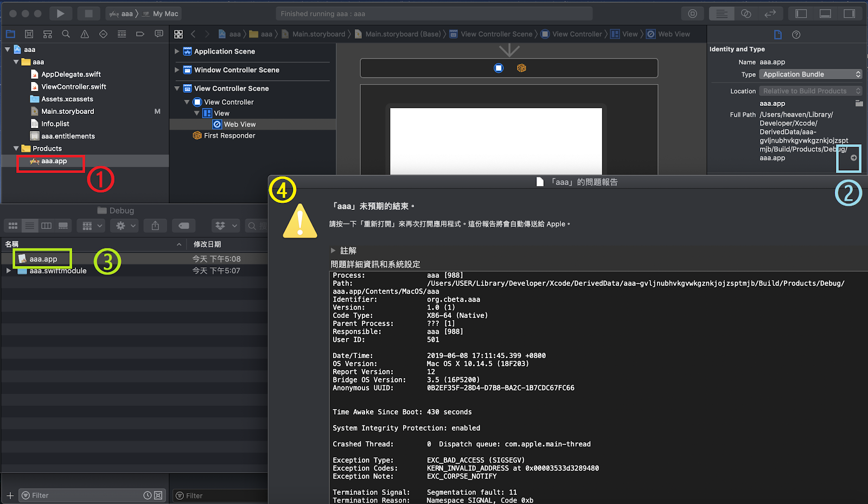
Task: Select First Responder in outline
Action: [229, 136]
